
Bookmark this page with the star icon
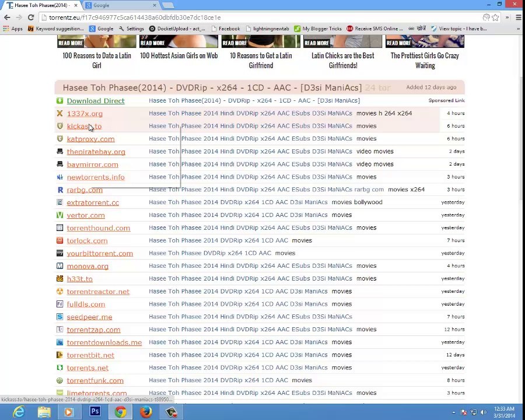495,17
